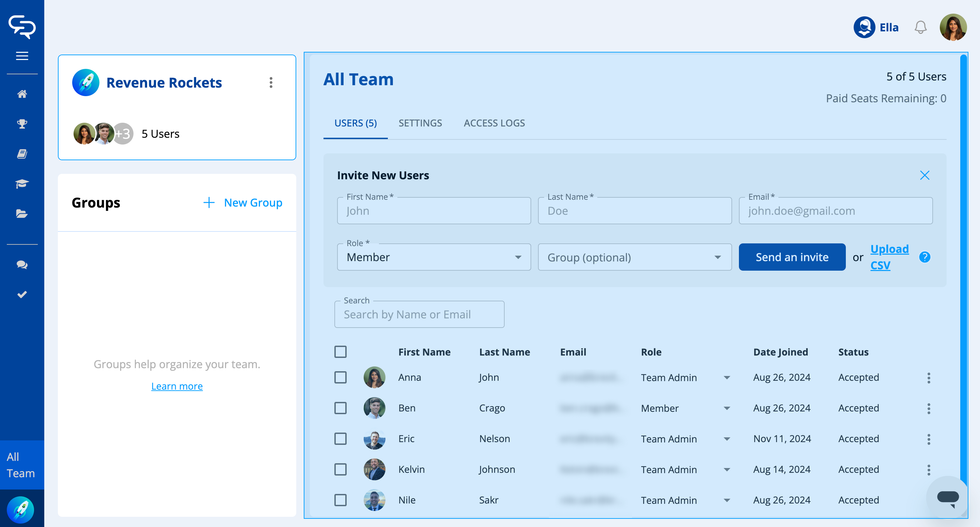Expand the Group (optional) dropdown
This screenshot has height=527, width=980.
(634, 257)
